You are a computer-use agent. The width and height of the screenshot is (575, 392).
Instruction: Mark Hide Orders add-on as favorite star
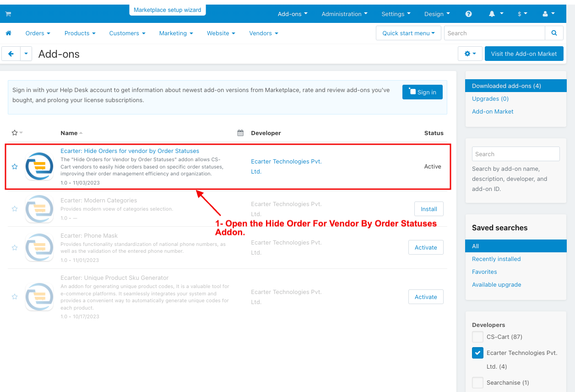click(x=15, y=167)
